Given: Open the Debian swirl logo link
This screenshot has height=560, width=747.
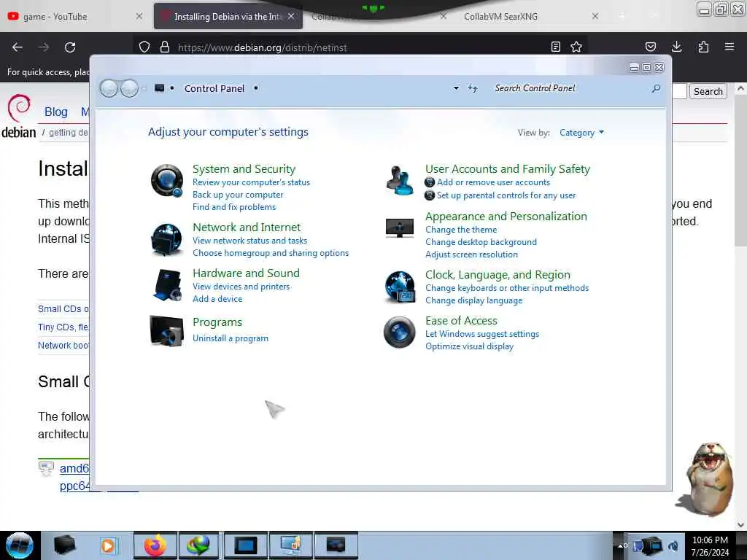Looking at the screenshot, I should pos(19,116).
